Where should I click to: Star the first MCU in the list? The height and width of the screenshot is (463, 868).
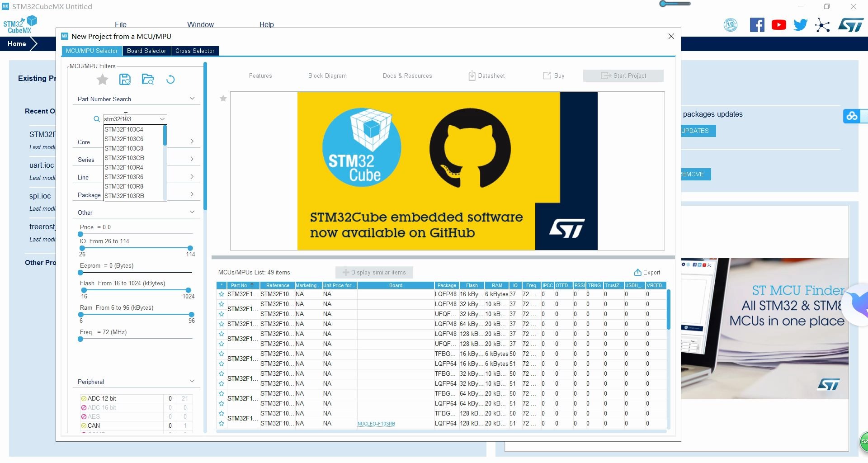tap(221, 294)
